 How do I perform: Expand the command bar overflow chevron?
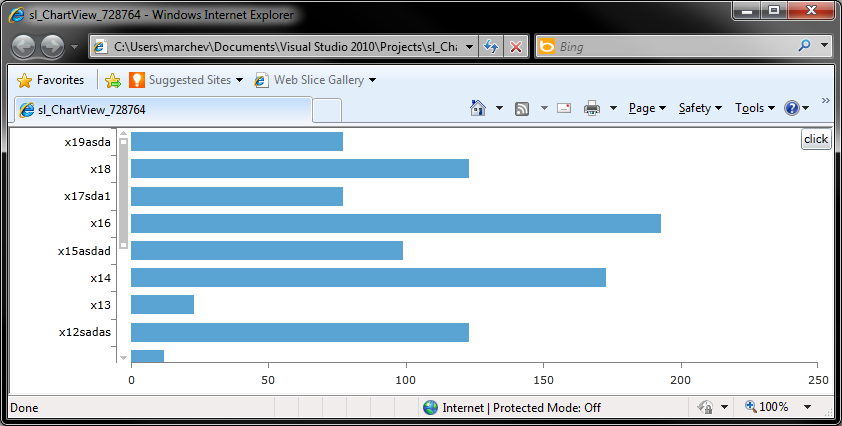point(825,100)
